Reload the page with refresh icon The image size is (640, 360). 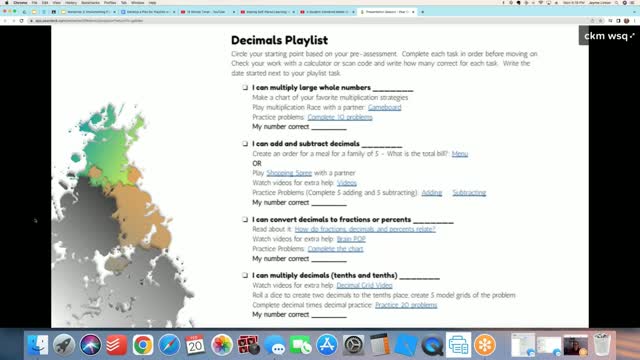[x=21, y=20]
